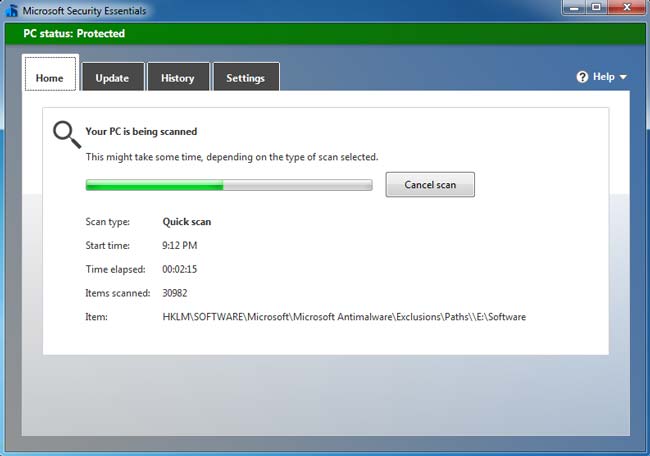Click the magnifying glass scan icon
The image size is (650, 456).
(67, 134)
